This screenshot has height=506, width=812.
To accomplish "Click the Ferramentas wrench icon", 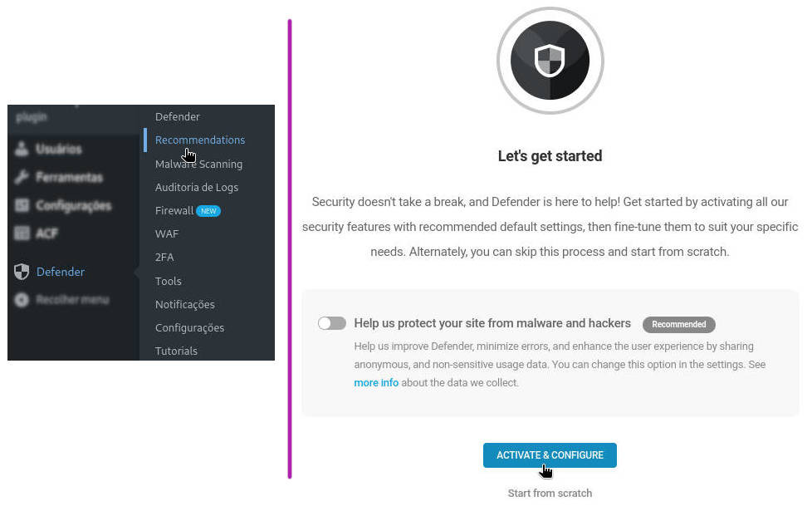I will [22, 177].
